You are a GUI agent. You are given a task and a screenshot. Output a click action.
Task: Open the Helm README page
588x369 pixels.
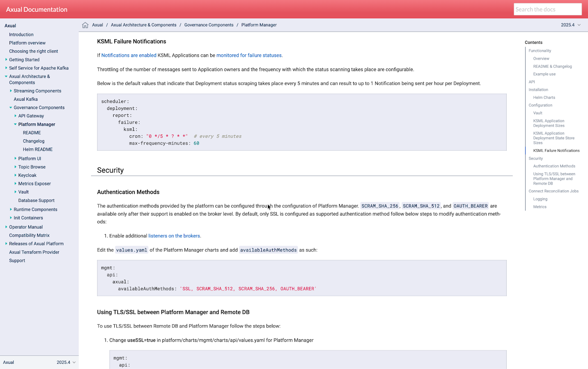(37, 150)
